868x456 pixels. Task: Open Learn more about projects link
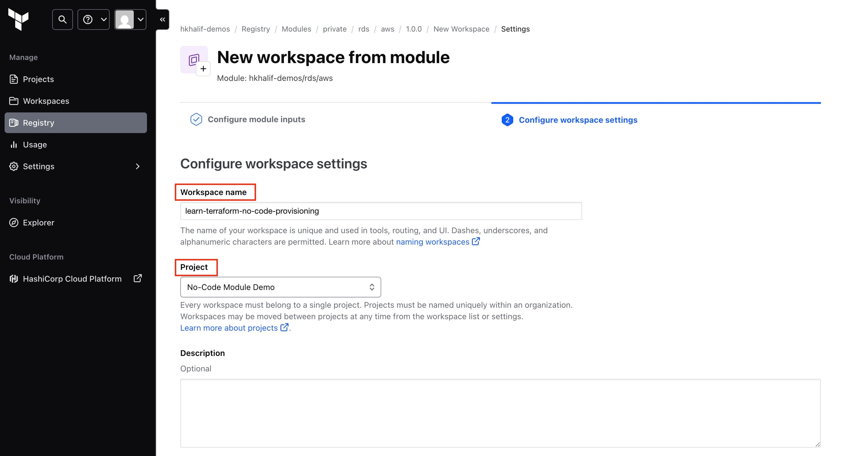229,328
